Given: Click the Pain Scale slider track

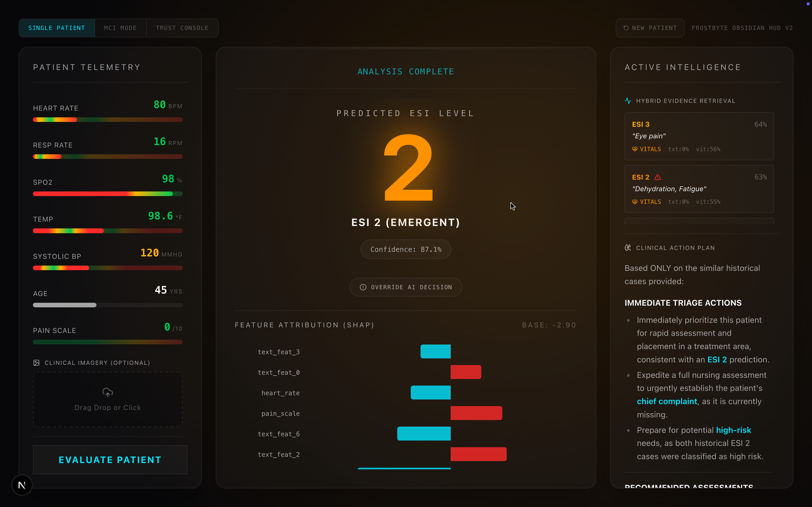Looking at the screenshot, I should click(107, 342).
